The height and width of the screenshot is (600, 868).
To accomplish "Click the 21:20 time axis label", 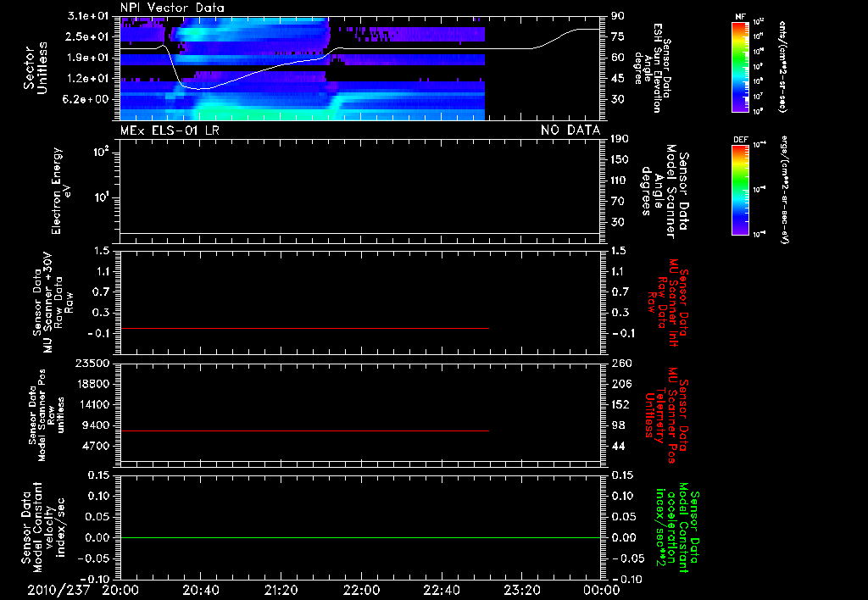I will click(x=281, y=590).
